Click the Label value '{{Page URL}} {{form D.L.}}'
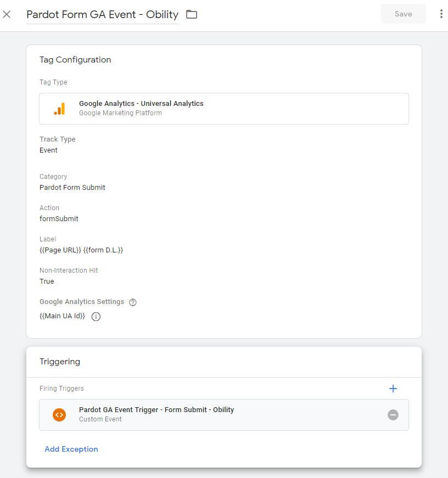The image size is (448, 478). [81, 250]
